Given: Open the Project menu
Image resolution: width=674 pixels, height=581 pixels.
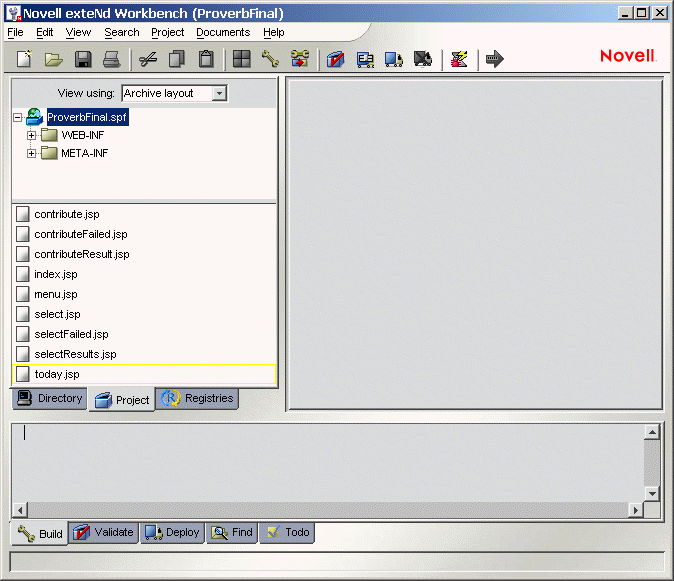Looking at the screenshot, I should (167, 32).
